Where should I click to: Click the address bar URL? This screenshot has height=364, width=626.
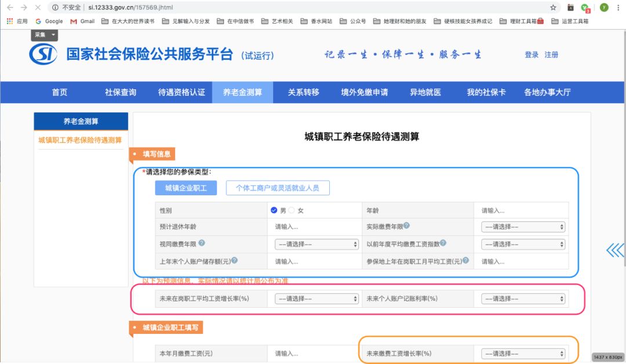(x=130, y=7)
